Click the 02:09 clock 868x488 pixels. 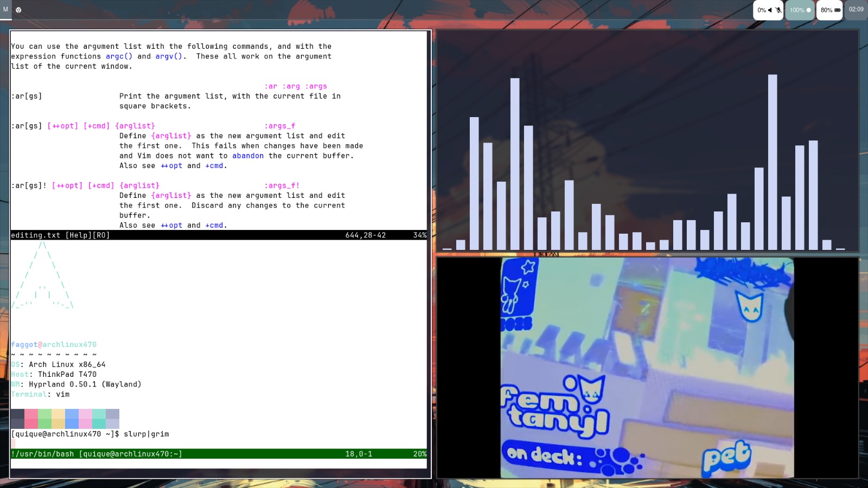856,9
